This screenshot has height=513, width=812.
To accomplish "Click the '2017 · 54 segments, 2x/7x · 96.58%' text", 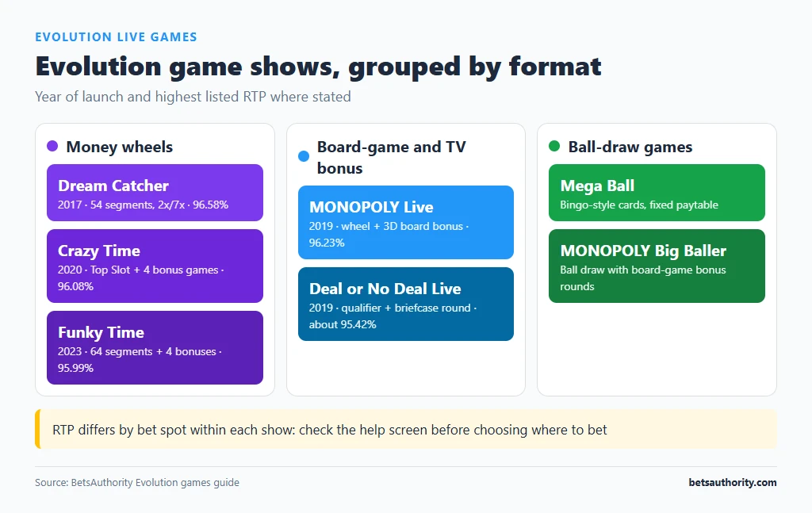I will [x=143, y=205].
